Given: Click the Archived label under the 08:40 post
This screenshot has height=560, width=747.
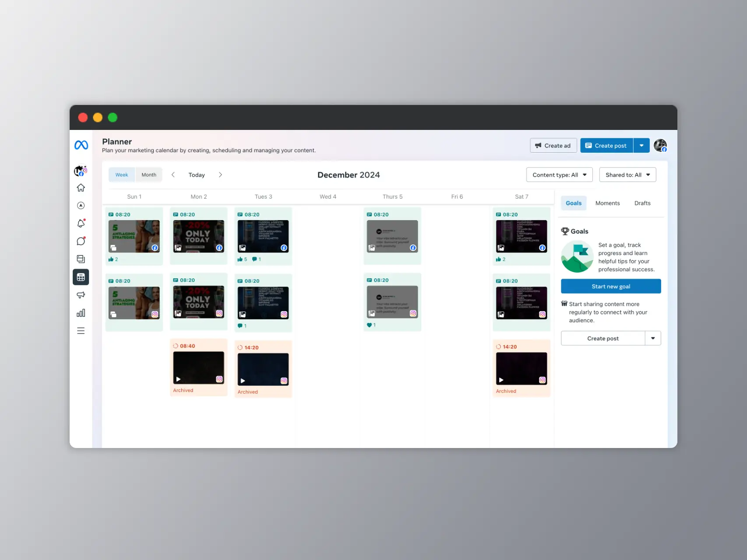Looking at the screenshot, I should [183, 390].
